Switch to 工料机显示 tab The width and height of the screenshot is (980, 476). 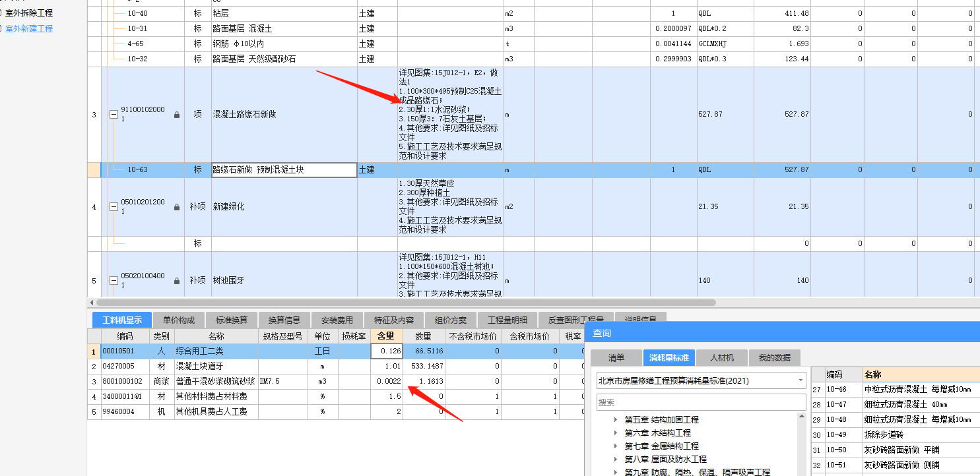[122, 320]
